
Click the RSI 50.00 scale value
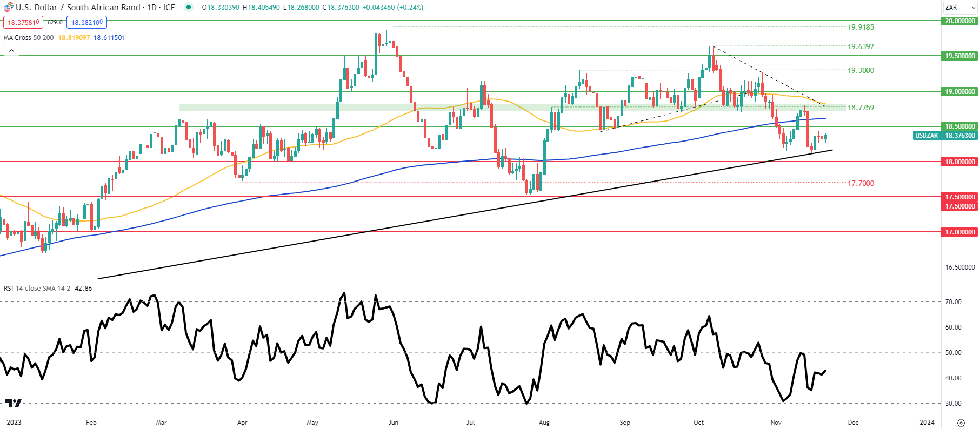click(953, 353)
